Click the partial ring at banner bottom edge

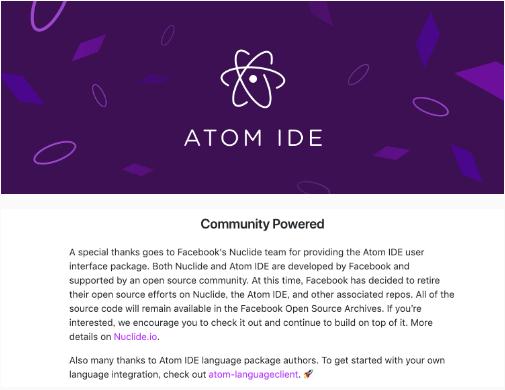(x=313, y=188)
